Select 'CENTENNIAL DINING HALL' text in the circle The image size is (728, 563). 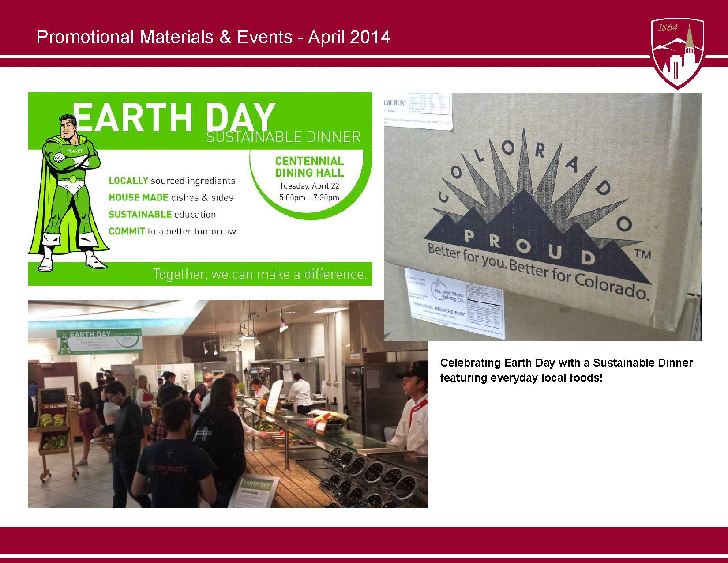pyautogui.click(x=309, y=167)
